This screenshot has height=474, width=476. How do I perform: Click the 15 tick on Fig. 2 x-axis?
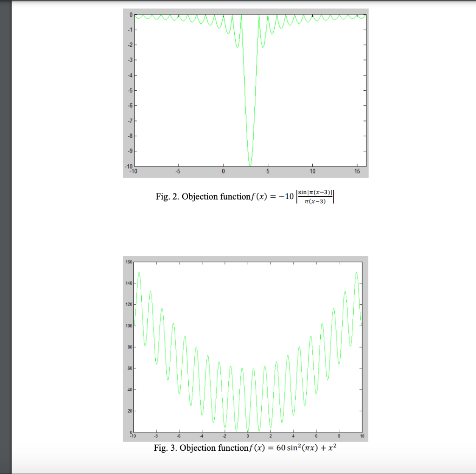357,171
